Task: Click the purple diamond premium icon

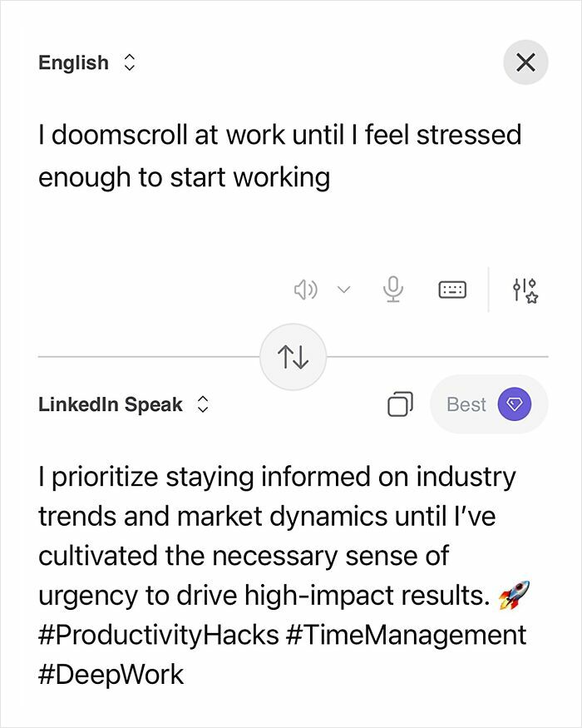Action: click(x=516, y=404)
